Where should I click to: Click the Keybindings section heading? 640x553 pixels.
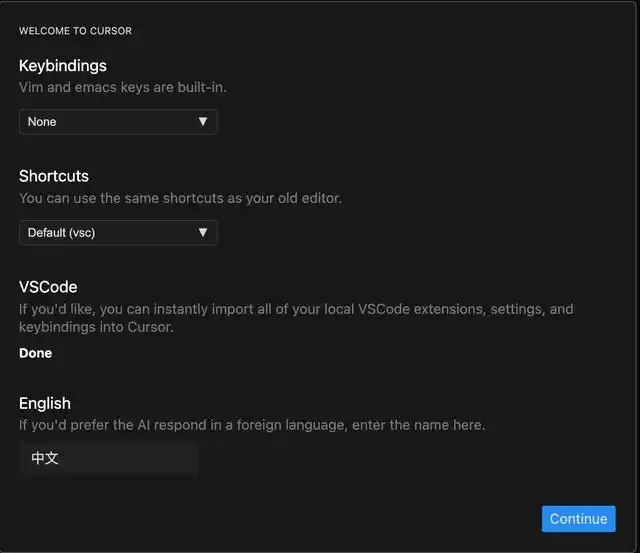coord(63,66)
